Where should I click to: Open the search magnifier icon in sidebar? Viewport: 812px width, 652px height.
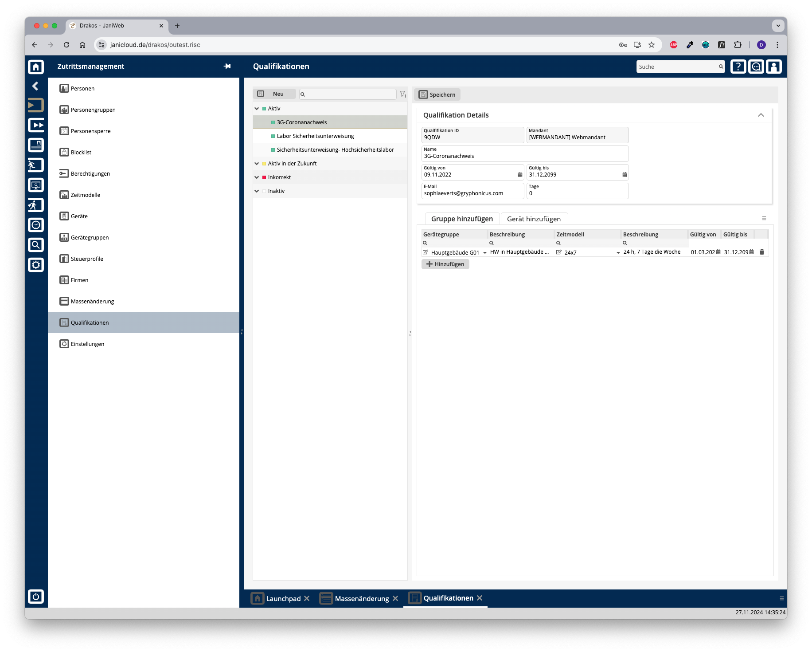coord(36,245)
